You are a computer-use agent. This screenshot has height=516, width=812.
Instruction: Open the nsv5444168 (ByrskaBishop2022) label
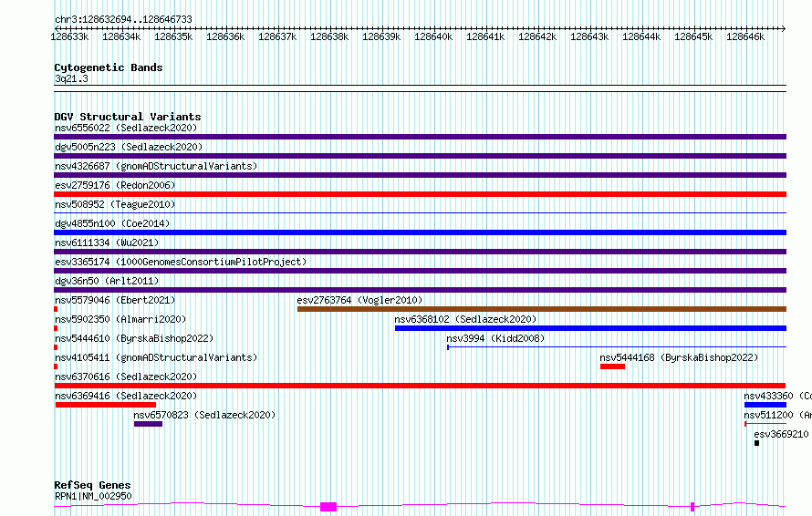click(679, 357)
